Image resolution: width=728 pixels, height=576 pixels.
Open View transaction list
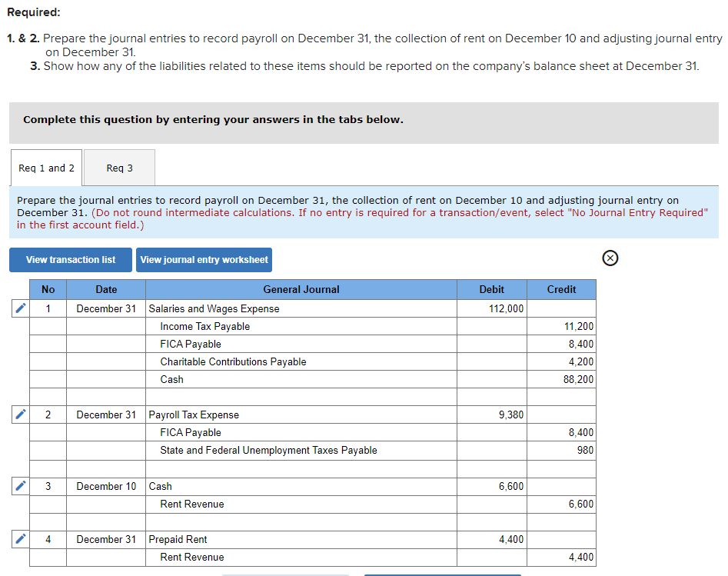click(71, 260)
